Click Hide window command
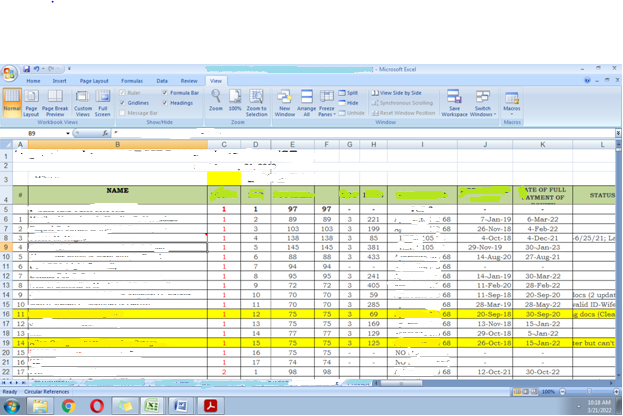Image resolution: width=623 pixels, height=416 pixels. click(x=348, y=103)
